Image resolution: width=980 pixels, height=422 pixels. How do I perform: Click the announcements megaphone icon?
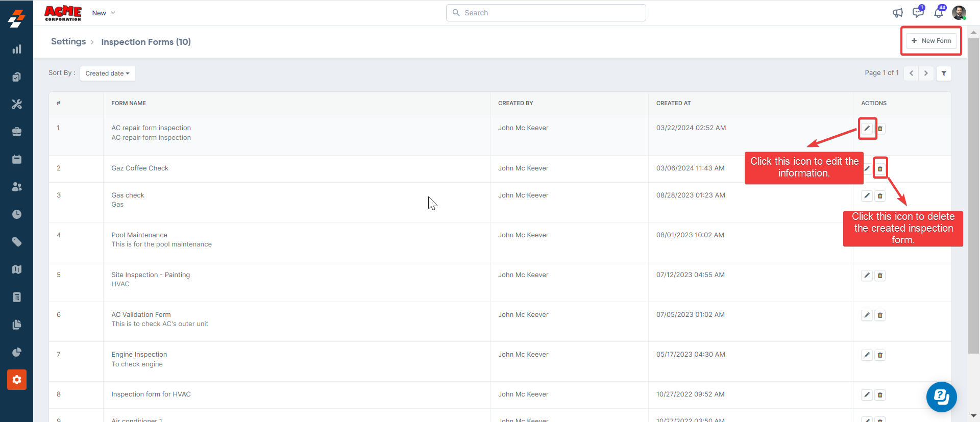pos(897,13)
